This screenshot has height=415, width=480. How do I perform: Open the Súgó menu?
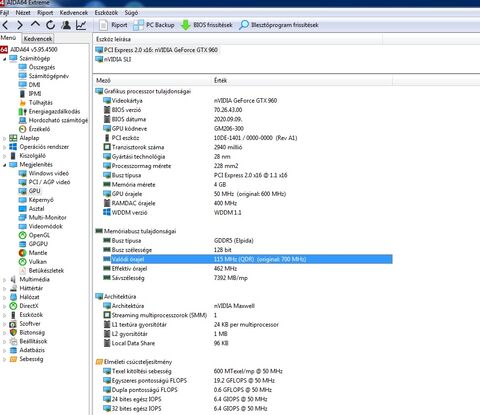[x=131, y=13]
